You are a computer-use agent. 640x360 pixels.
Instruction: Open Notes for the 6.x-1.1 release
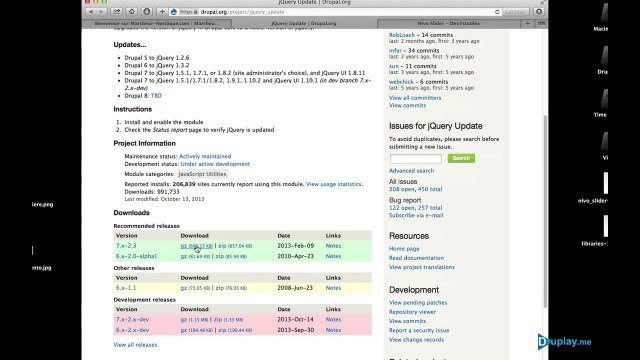333,288
